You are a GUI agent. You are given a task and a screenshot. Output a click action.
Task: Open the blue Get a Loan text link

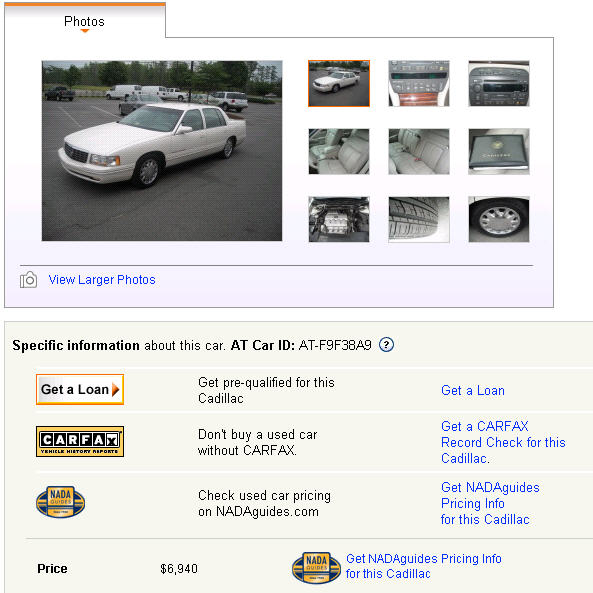pos(473,390)
